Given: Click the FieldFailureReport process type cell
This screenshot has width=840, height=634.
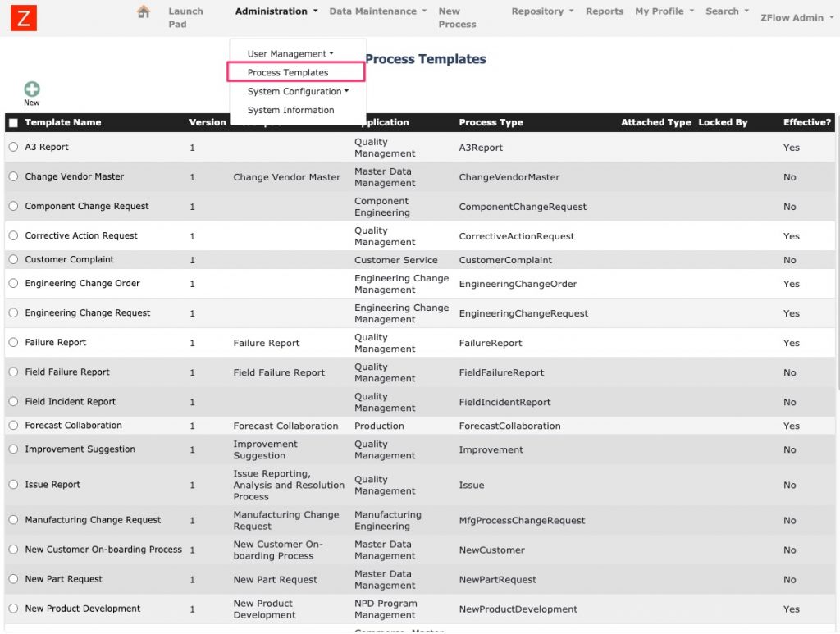Looking at the screenshot, I should point(501,372).
